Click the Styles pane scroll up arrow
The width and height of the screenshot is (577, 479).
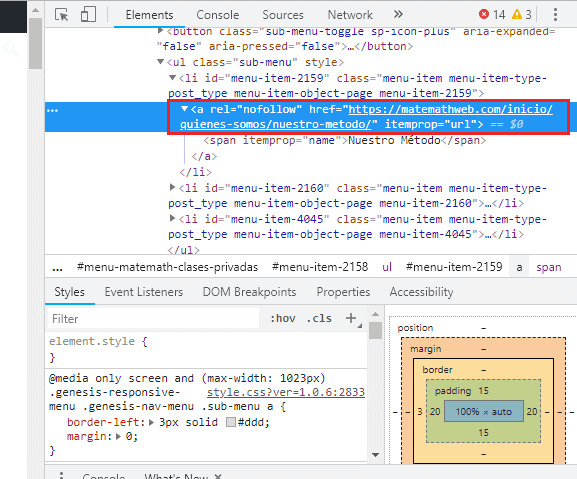[x=375, y=314]
